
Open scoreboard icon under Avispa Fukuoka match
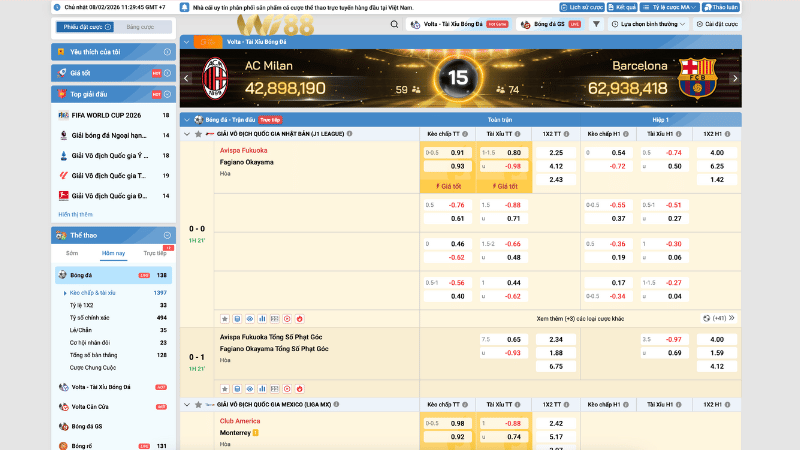tap(274, 318)
